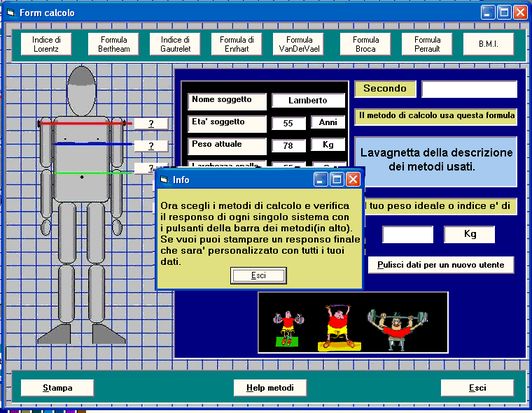Click the blue chest line measurement box
Image resolution: width=532 pixels, height=413 pixels.
pos(151,146)
